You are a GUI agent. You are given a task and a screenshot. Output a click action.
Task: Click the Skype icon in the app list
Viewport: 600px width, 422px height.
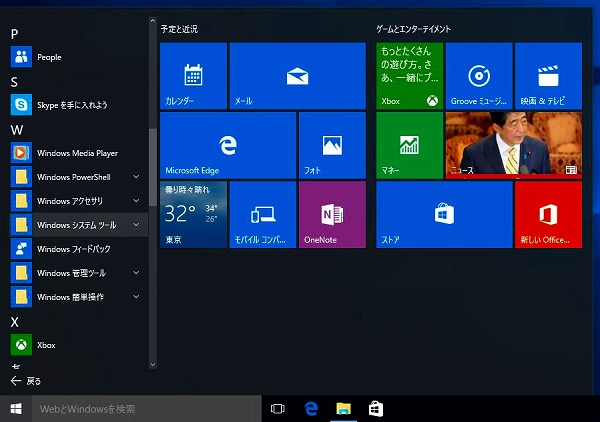click(21, 104)
